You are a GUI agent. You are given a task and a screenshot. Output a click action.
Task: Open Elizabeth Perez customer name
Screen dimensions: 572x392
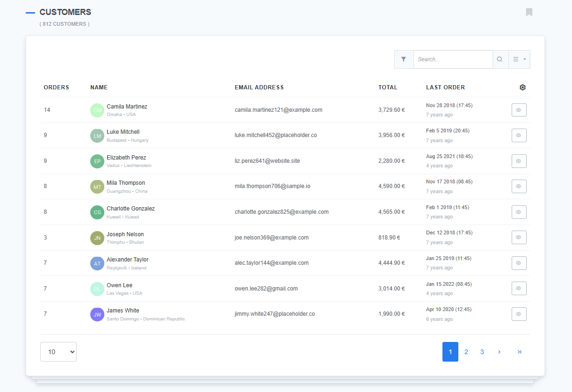tap(126, 158)
